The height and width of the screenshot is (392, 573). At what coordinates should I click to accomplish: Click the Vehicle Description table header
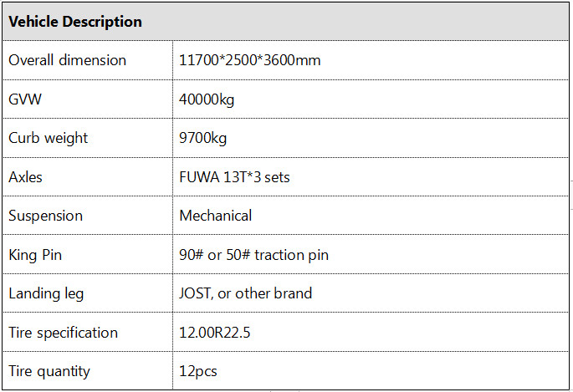[75, 23]
